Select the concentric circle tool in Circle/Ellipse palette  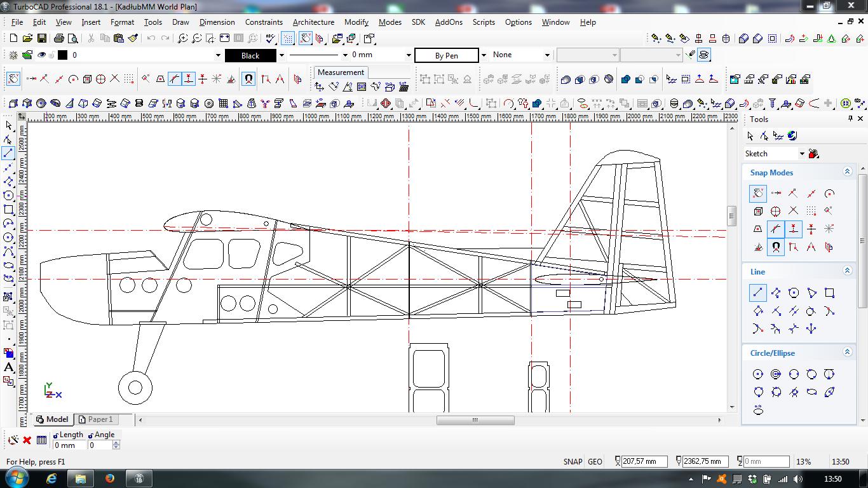tap(775, 374)
